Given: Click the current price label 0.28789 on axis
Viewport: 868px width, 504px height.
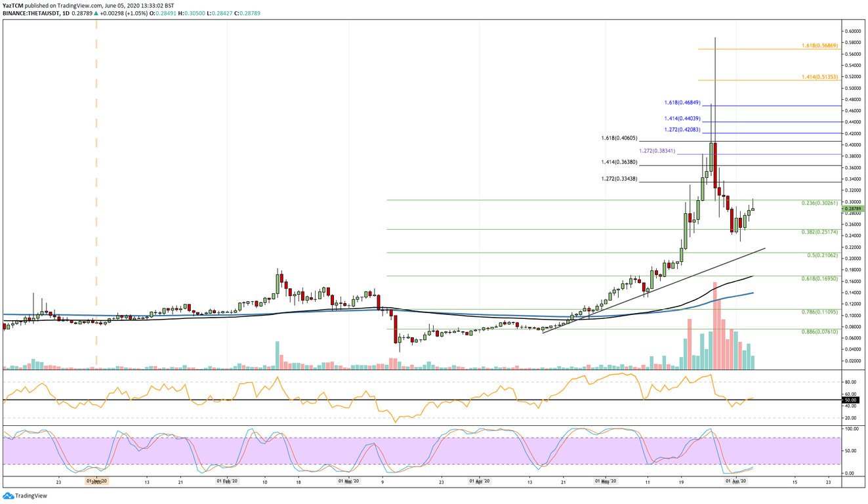Looking at the screenshot, I should point(852,208).
